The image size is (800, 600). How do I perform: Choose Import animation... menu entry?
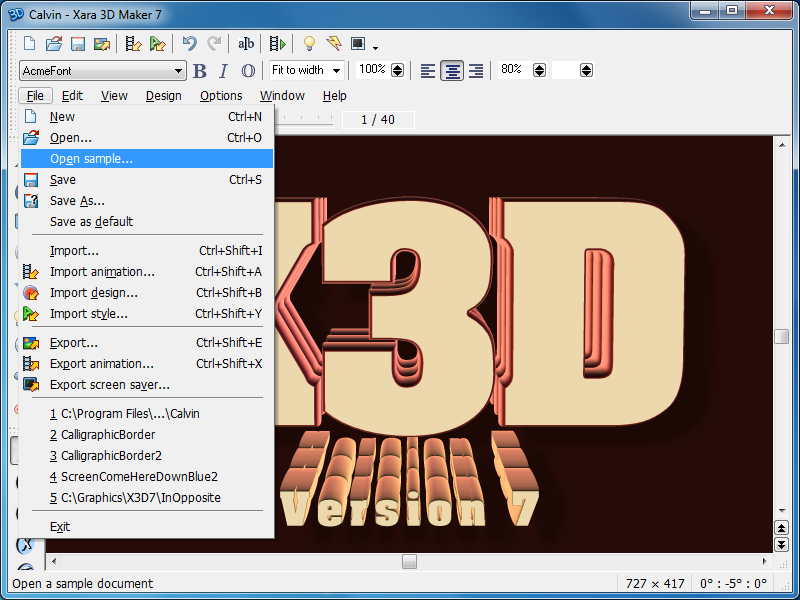147,271
